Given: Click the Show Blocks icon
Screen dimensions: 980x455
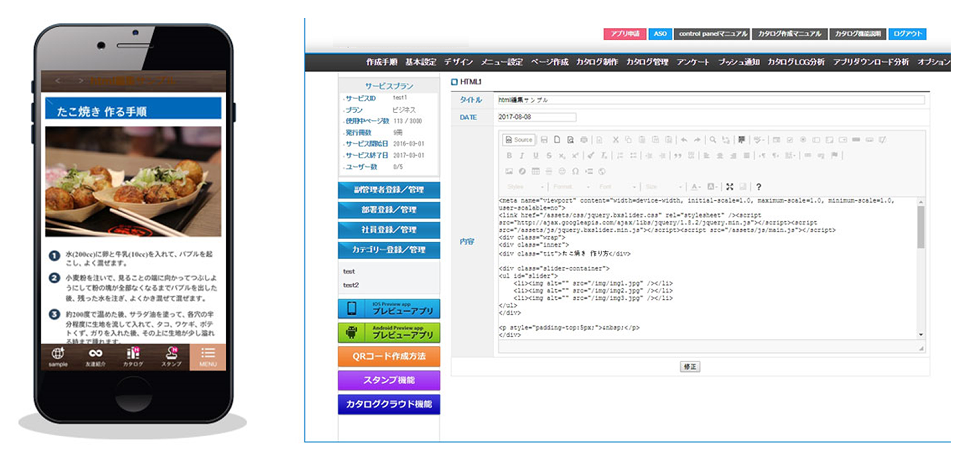Looking at the screenshot, I should point(743,187).
